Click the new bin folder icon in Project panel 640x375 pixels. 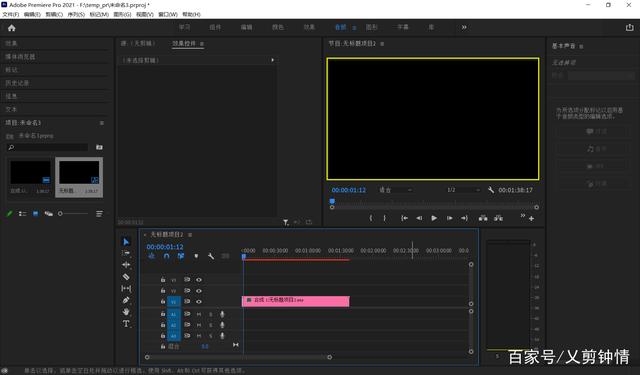[99, 147]
